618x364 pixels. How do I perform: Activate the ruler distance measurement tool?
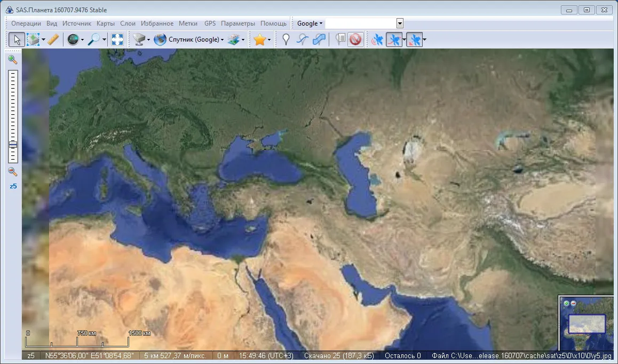tap(53, 39)
